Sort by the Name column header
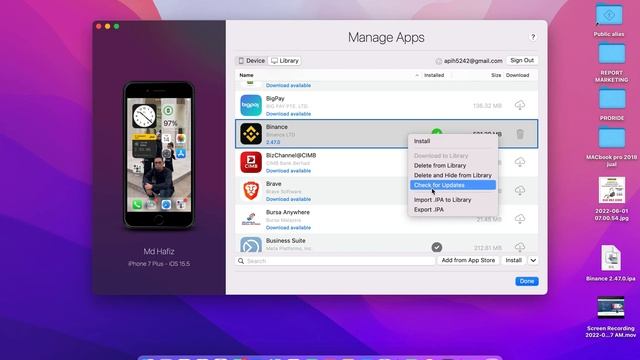The width and height of the screenshot is (640, 360). click(x=246, y=75)
